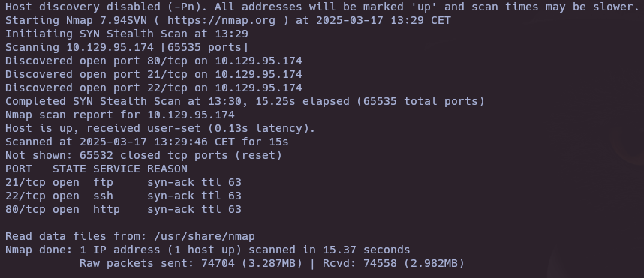644x278 pixels.
Task: Select the 21/tcp port row
Action: coord(123,182)
